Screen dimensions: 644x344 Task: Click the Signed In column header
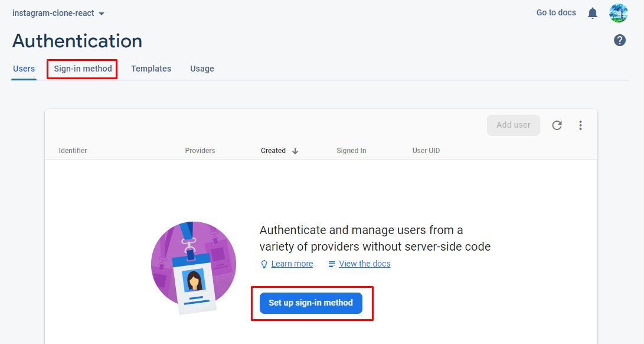click(x=351, y=151)
